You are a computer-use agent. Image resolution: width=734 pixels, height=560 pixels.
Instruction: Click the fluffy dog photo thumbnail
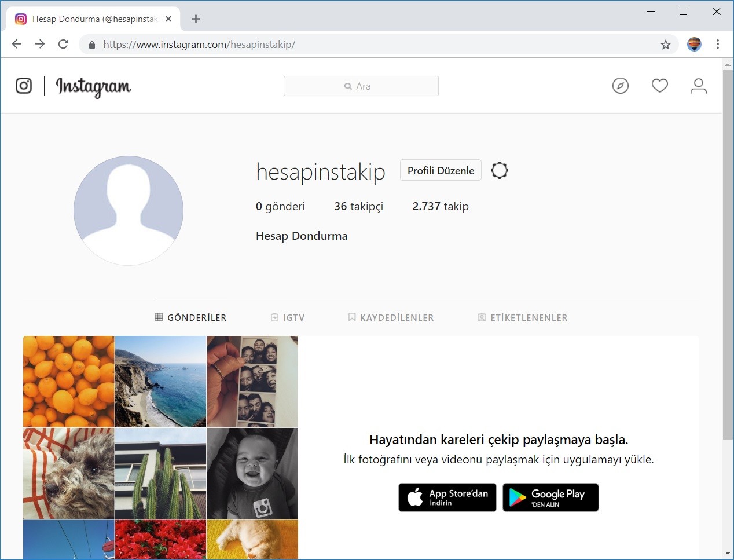tap(68, 473)
